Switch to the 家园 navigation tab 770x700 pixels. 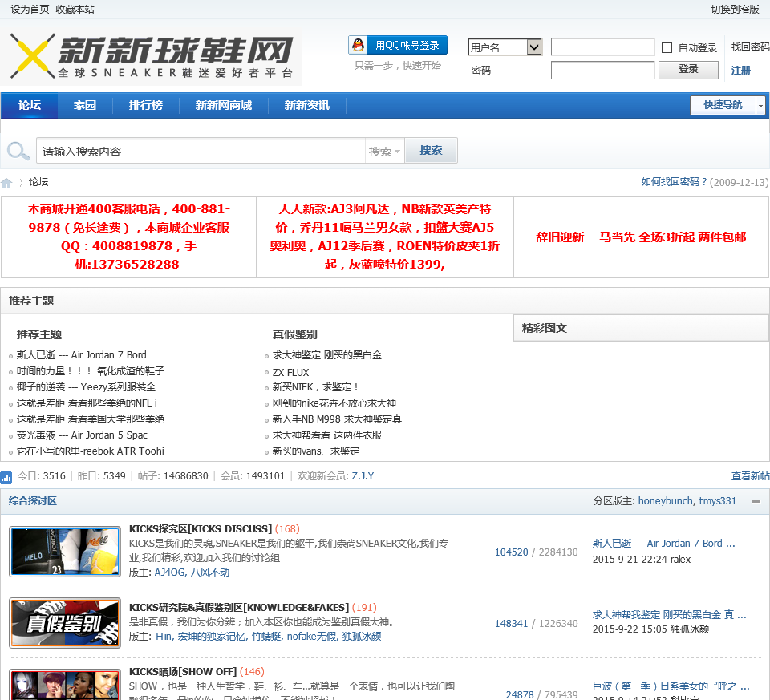[84, 106]
